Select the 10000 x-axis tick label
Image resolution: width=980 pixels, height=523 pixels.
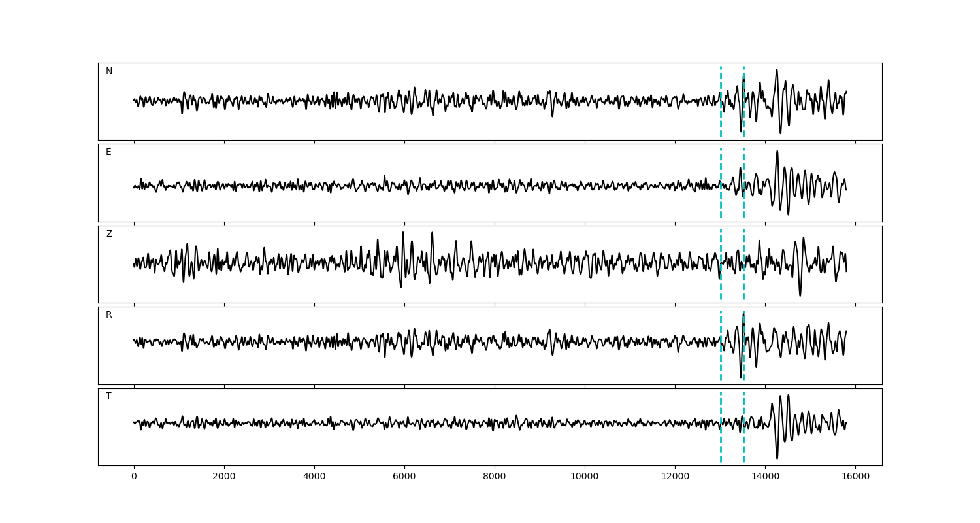tap(585, 477)
